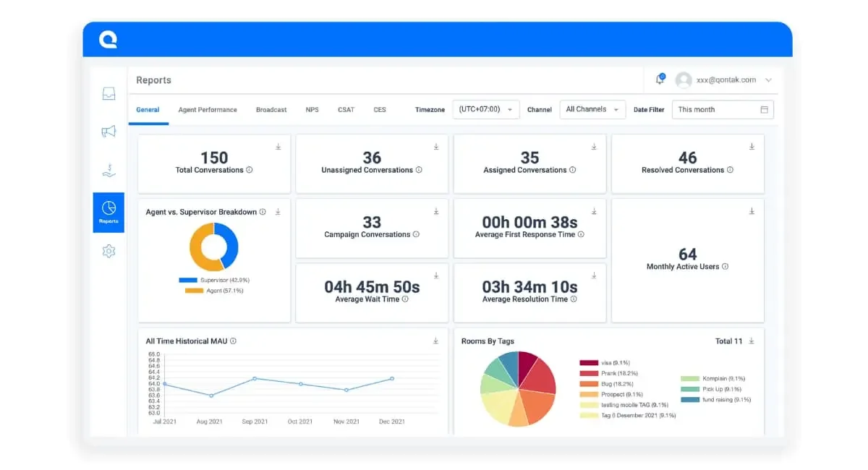The height and width of the screenshot is (470, 868).
Task: Show info for Average First Response Time
Action: point(581,234)
